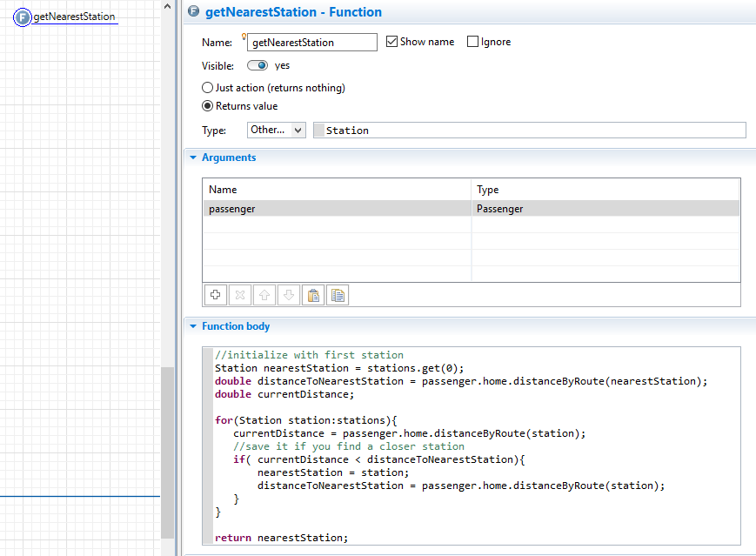This screenshot has height=556, width=756.
Task: Collapse the Function body section
Action: 193,326
